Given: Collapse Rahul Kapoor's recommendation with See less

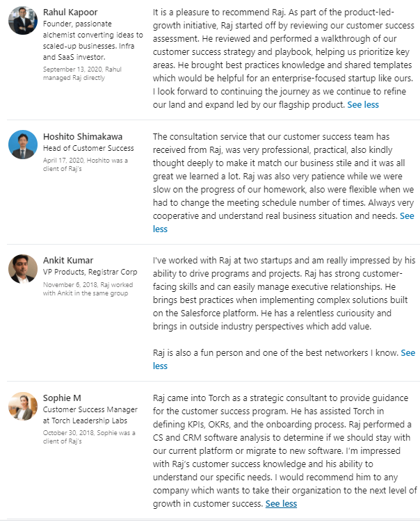Looking at the screenshot, I should pyautogui.click(x=363, y=105).
